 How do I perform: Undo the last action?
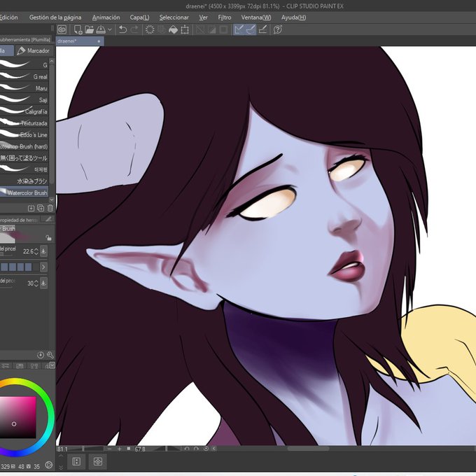(x=122, y=29)
